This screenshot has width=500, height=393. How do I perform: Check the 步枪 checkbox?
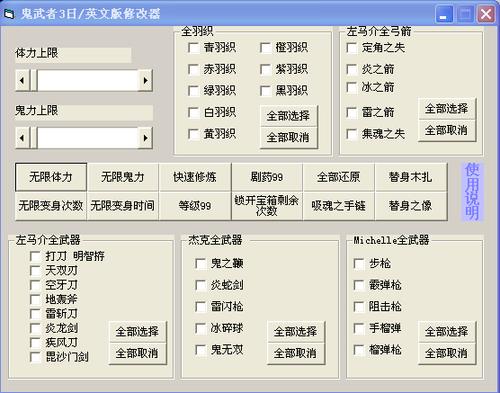(359, 263)
